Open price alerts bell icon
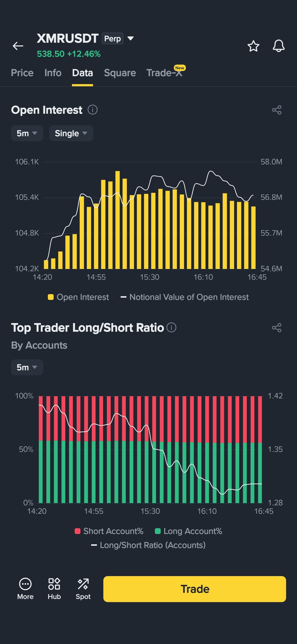This screenshot has width=297, height=644. tap(278, 46)
